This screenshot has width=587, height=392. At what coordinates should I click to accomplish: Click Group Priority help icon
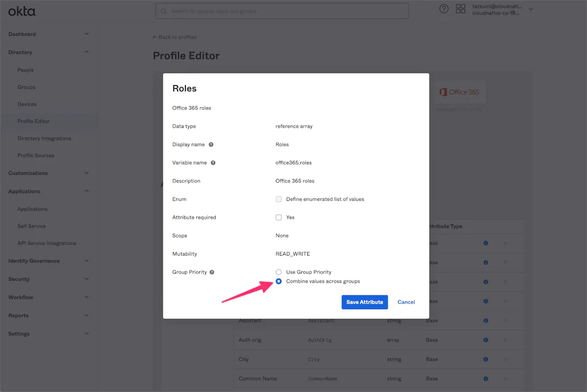[x=212, y=272]
